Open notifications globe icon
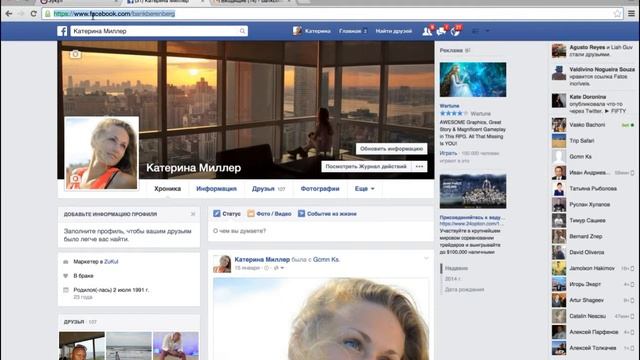640x360 pixels. [x=455, y=31]
